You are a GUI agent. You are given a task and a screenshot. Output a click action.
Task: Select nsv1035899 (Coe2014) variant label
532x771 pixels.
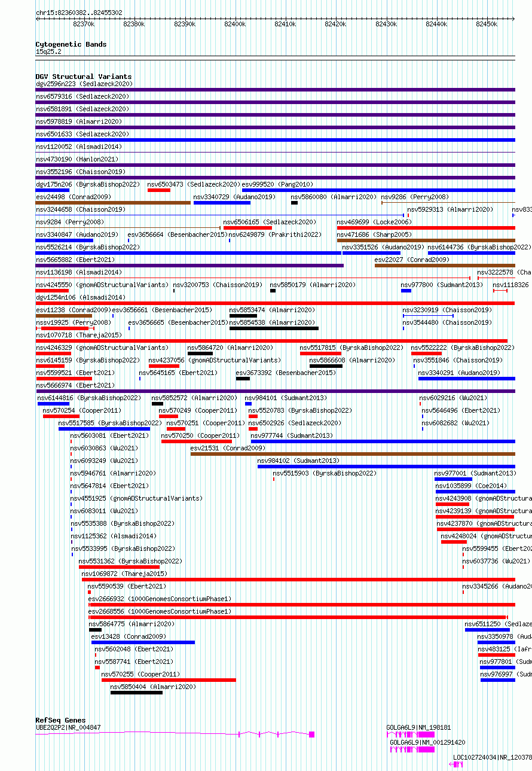coord(471,486)
